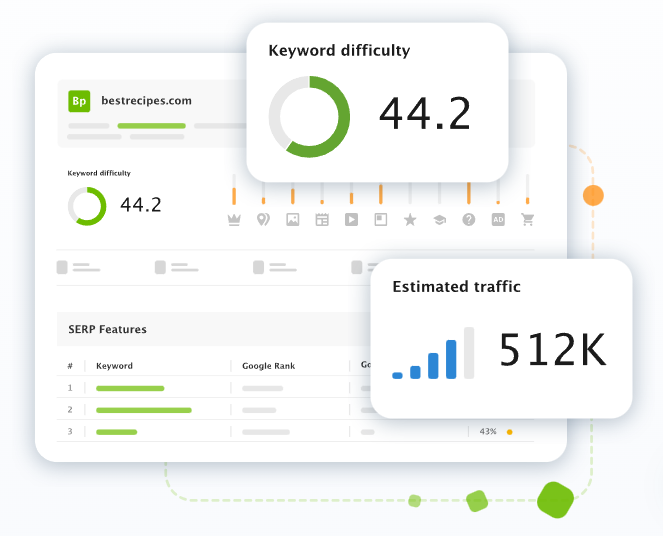The height and width of the screenshot is (536, 663).
Task: Click the Estimated traffic blue bar chart
Action: pyautogui.click(x=433, y=354)
